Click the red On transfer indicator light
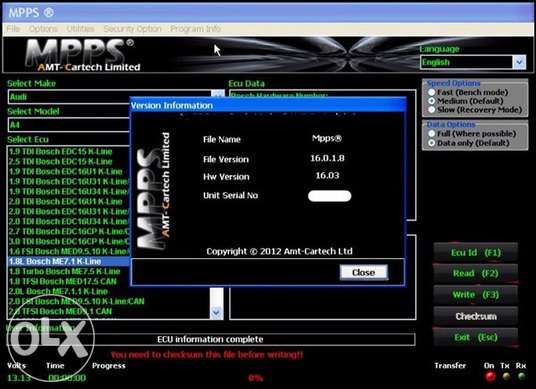The width and height of the screenshot is (536, 389). tap(490, 376)
